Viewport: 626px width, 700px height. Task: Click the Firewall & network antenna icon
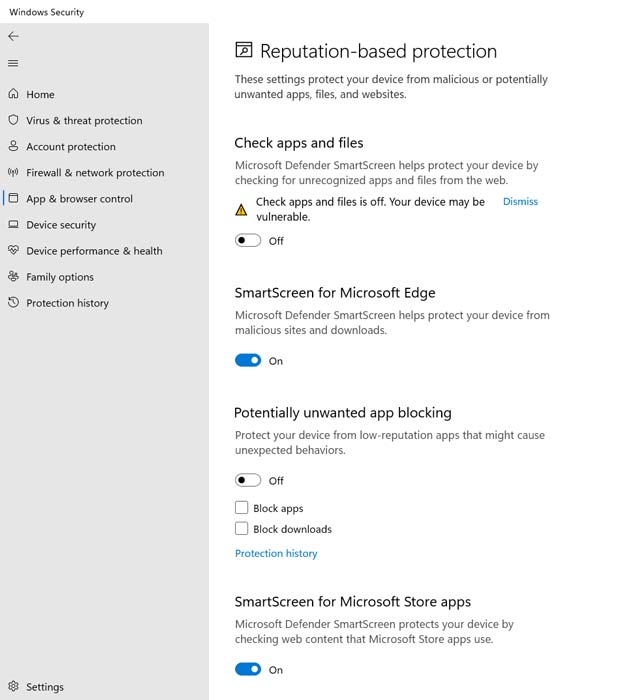(13, 172)
